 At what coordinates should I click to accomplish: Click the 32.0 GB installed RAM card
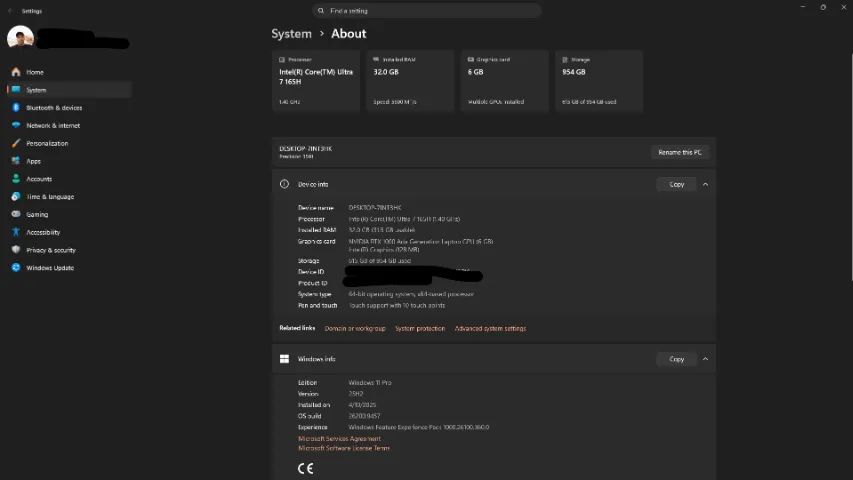point(410,81)
